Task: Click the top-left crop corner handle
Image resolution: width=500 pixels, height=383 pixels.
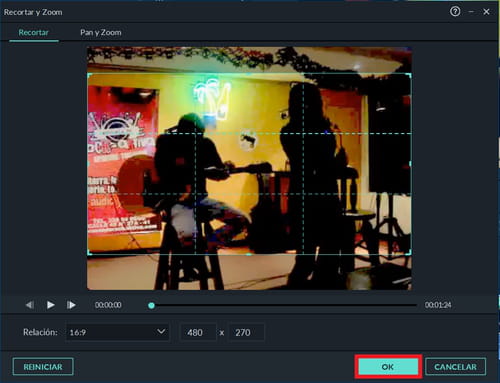Action: [89, 75]
